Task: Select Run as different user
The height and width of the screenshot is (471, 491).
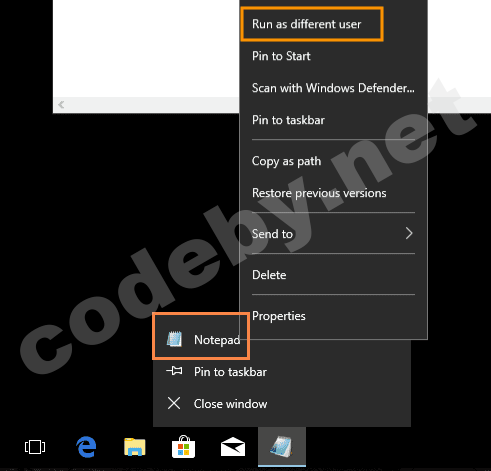Action: point(307,24)
